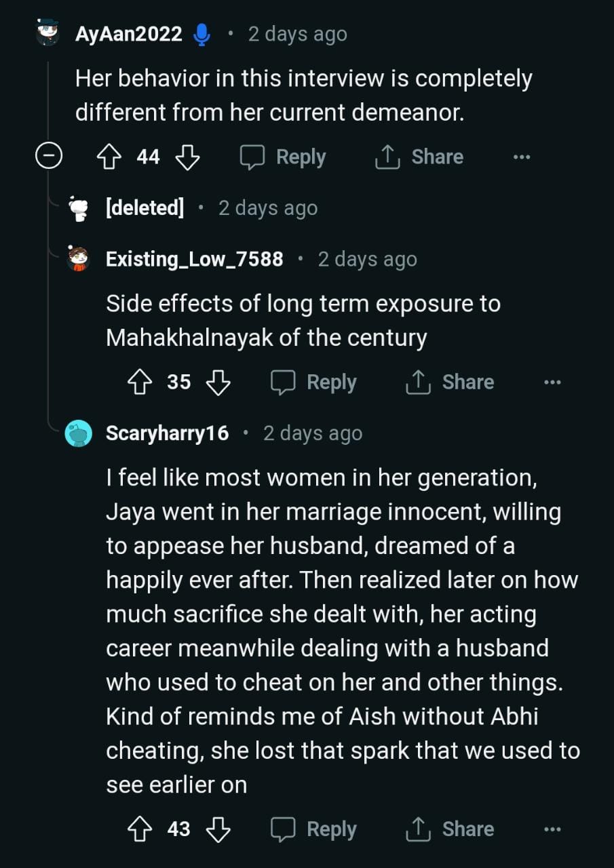Image resolution: width=614 pixels, height=868 pixels.
Task: Share AyAan2022's comment
Action: 419,157
